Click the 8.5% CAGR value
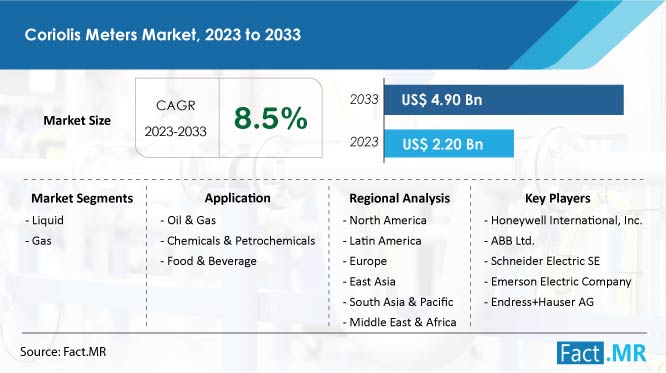The width and height of the screenshot is (666, 373). (271, 118)
